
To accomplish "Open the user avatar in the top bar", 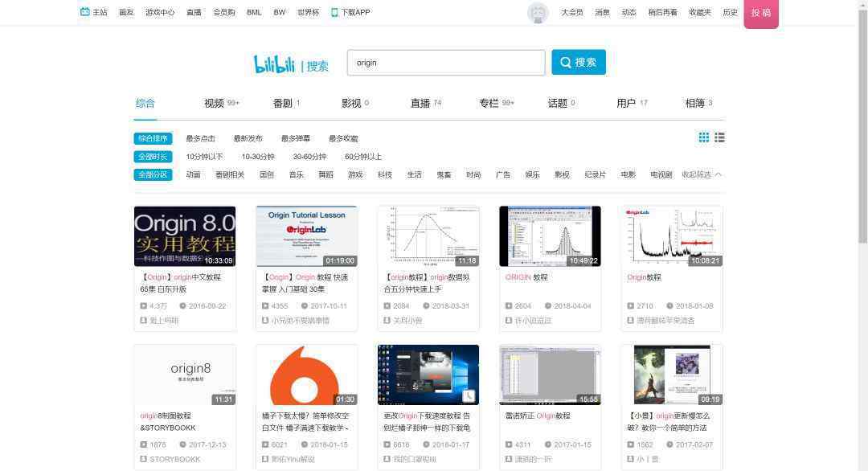I will click(538, 13).
